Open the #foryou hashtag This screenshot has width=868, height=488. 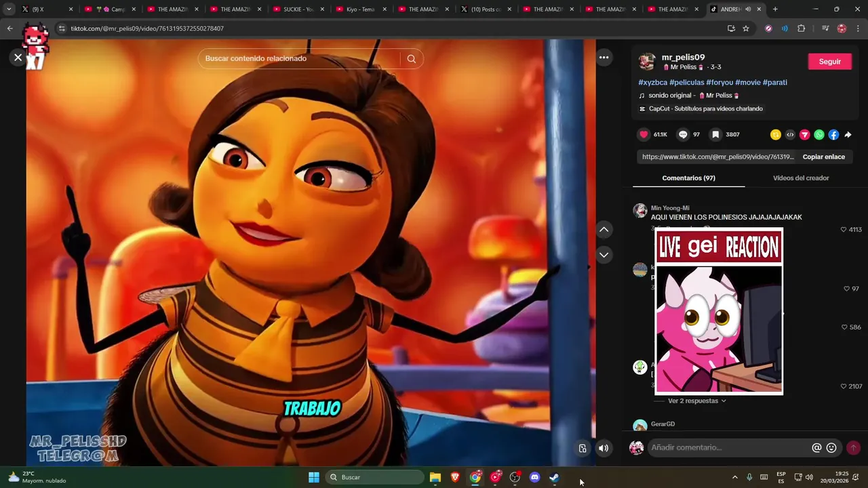(x=719, y=83)
